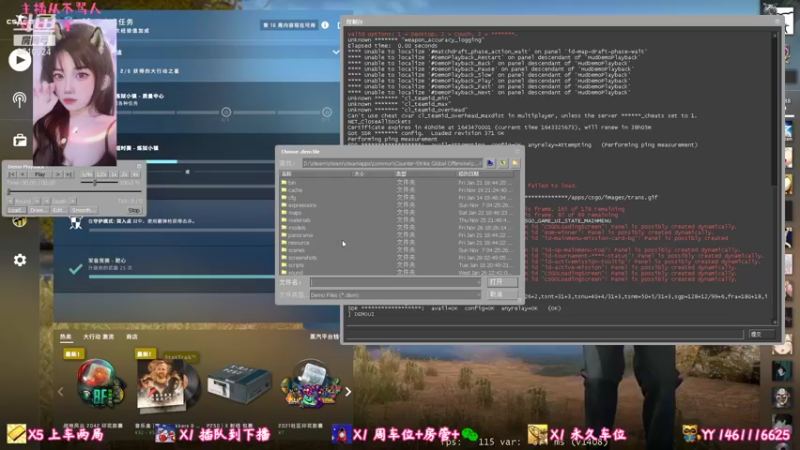Switch to the 商店 store tab

click(x=132, y=337)
